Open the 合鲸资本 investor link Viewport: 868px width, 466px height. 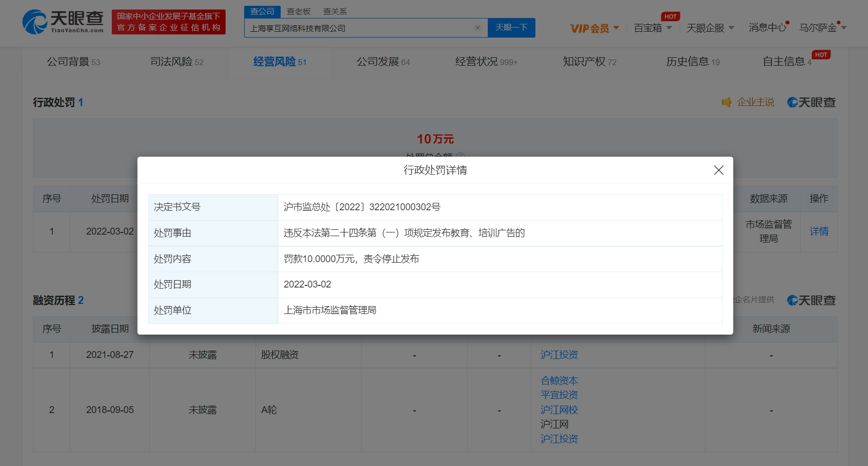tap(559, 381)
